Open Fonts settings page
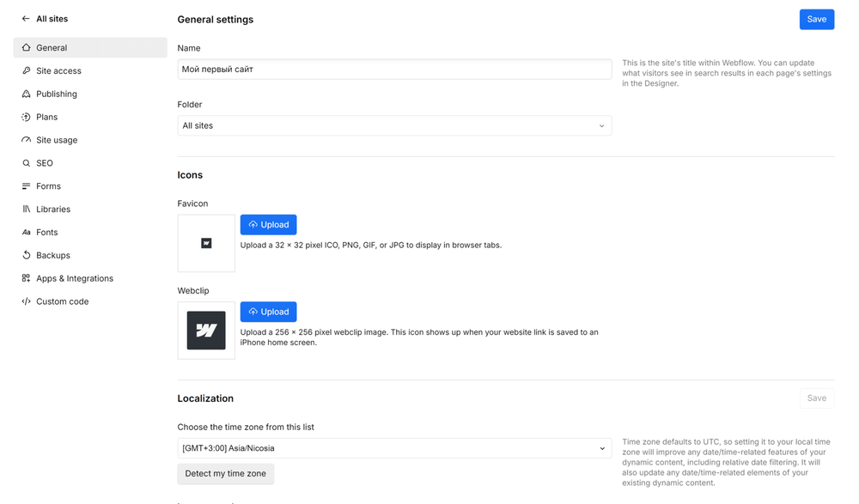The image size is (859, 504). coord(47,233)
